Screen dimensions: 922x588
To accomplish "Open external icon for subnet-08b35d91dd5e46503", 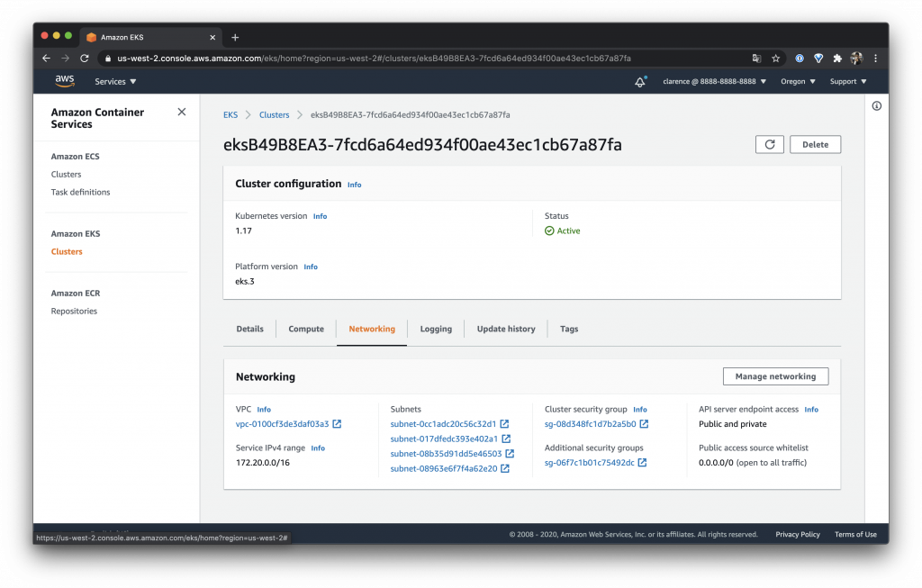I will point(510,453).
